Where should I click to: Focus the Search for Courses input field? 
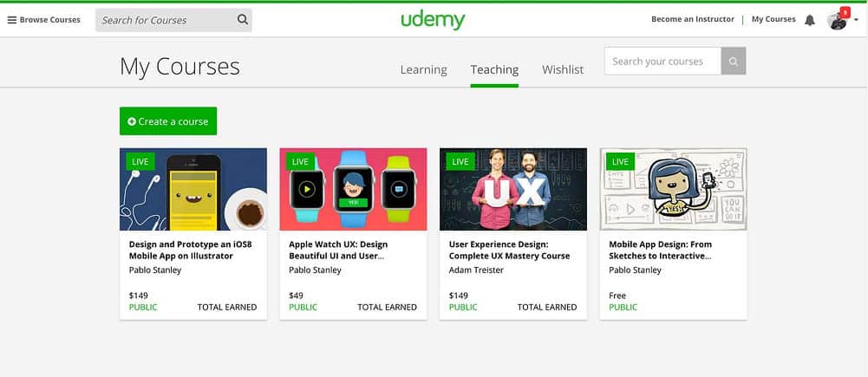click(166, 20)
